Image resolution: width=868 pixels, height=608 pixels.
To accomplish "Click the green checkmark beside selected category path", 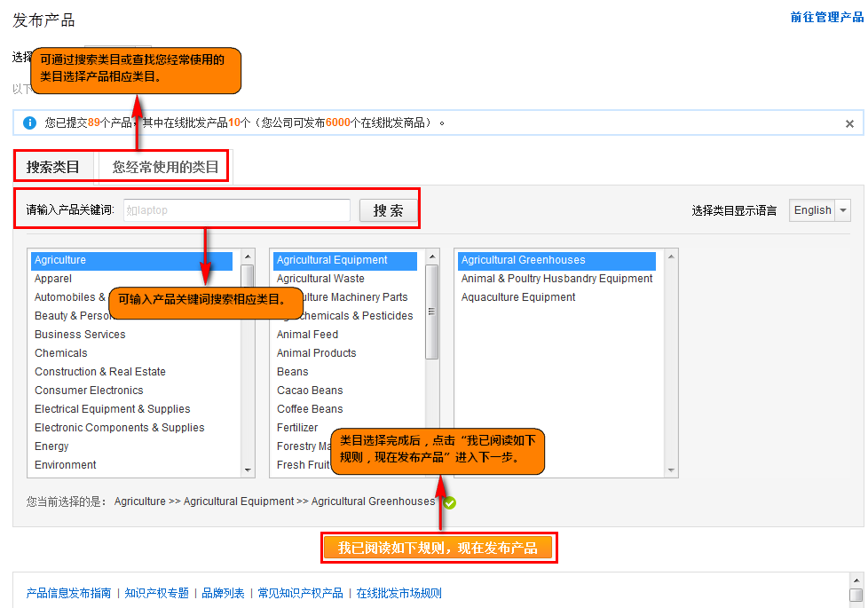I will 450,502.
